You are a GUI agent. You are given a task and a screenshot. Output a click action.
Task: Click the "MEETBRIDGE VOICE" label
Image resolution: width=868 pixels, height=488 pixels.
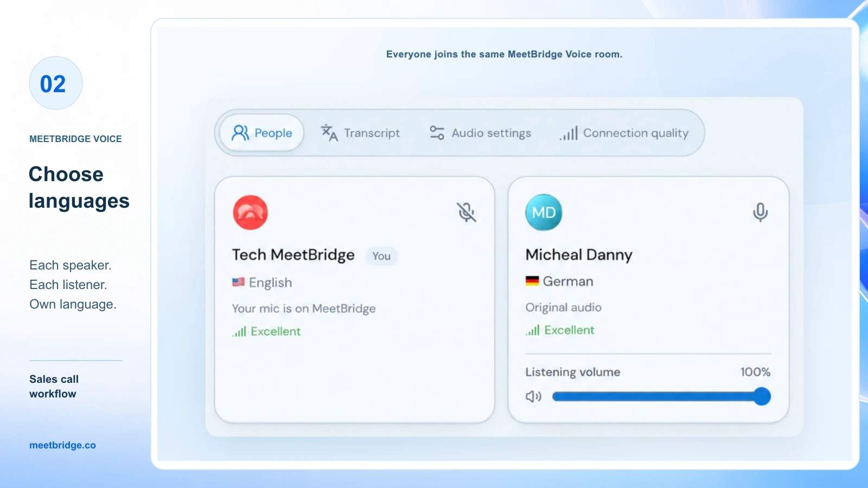tap(75, 139)
